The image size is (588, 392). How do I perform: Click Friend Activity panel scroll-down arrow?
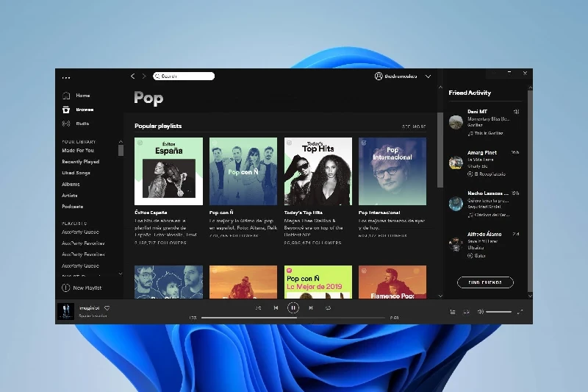[x=530, y=296]
